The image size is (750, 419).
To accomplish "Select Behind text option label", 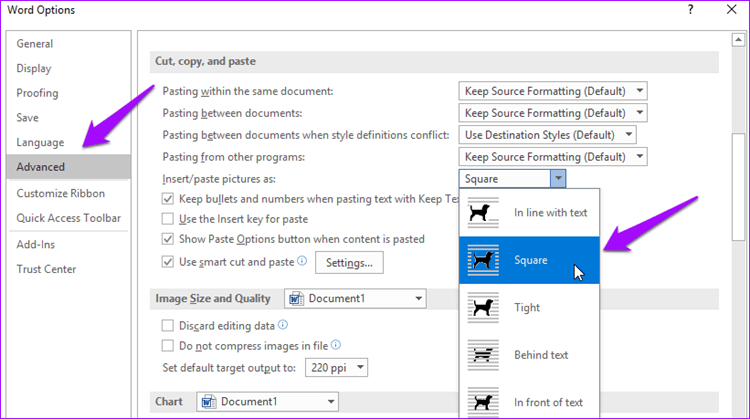I will 541,355.
